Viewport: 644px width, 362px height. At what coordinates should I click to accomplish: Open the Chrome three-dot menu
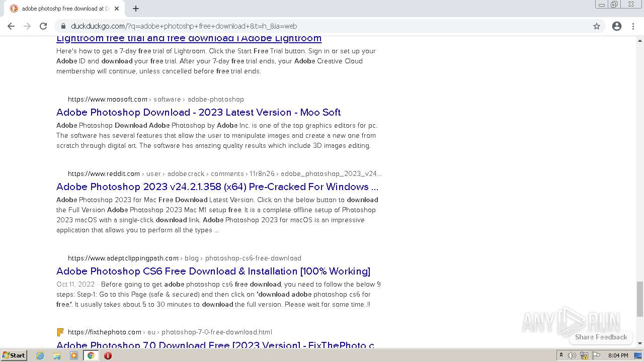click(633, 26)
